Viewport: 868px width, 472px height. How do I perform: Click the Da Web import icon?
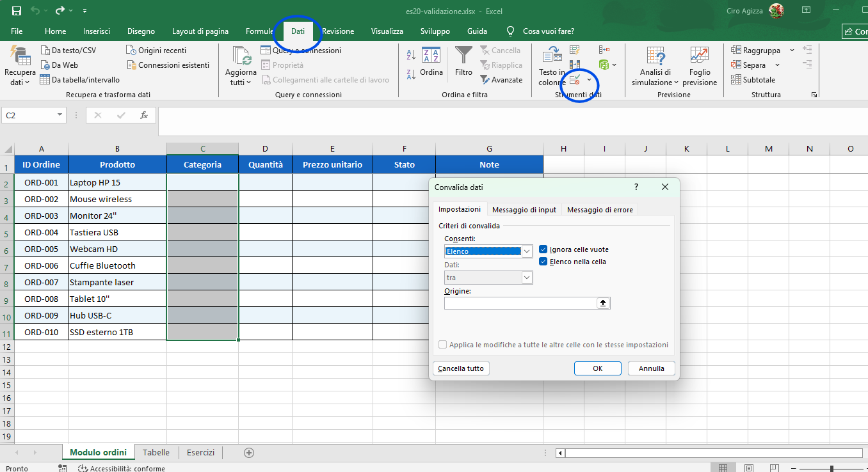45,65
